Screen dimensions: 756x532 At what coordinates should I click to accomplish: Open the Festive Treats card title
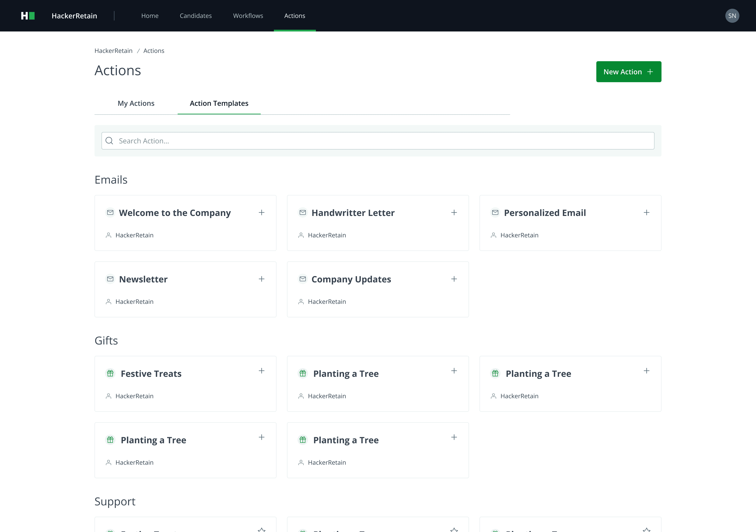151,374
